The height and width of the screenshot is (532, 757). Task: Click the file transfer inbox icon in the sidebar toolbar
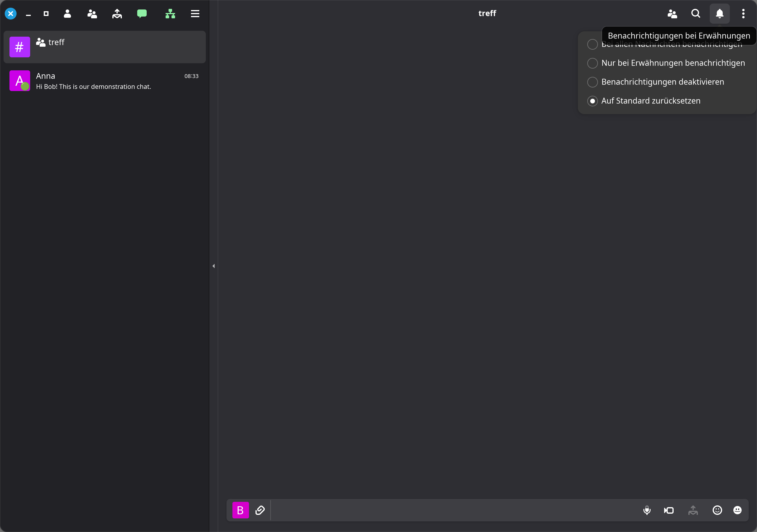pyautogui.click(x=117, y=14)
